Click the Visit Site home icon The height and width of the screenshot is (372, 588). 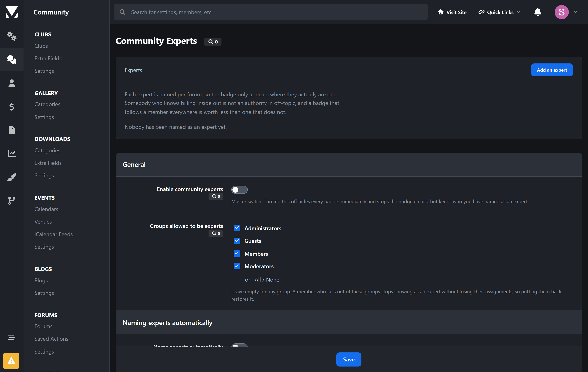(441, 12)
